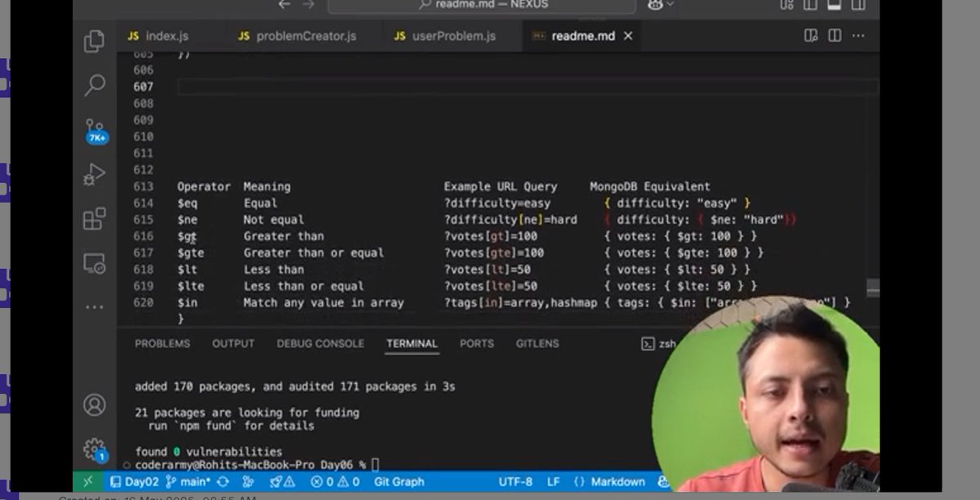Click the 'MongoDB Equivalent' column header
The image size is (980, 500).
[x=650, y=186]
